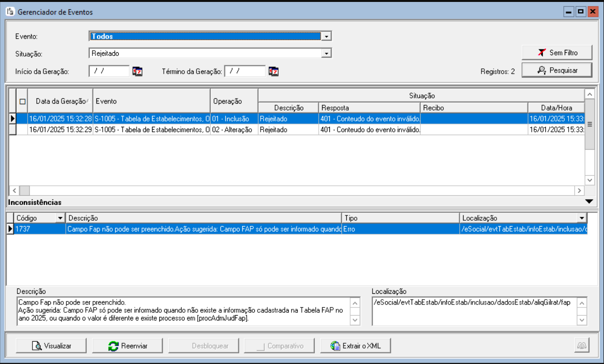Viewport: 604px width, 364px height.
Task: Open calendar picker for Término da Geração
Action: coord(274,72)
